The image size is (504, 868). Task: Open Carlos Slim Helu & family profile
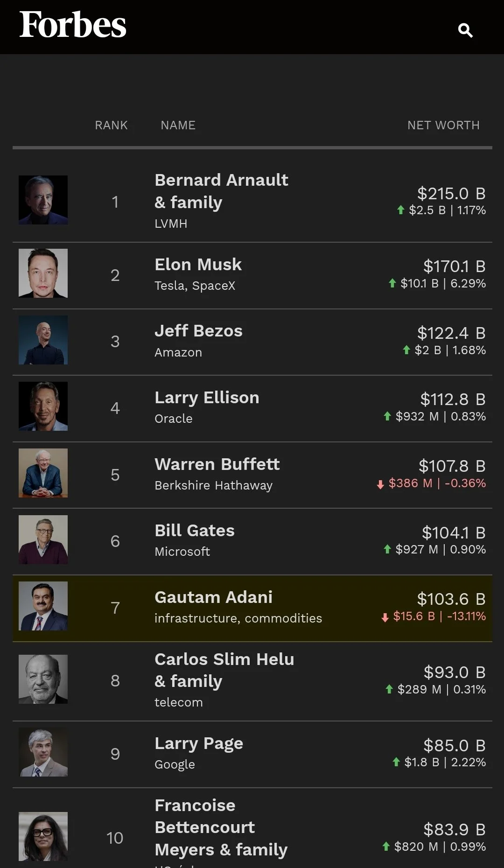(224, 670)
